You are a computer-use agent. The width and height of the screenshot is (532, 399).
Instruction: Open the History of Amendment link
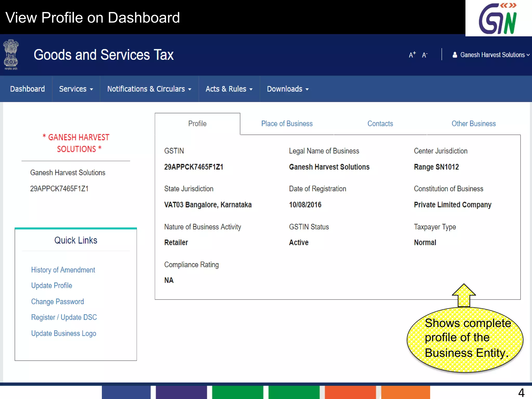[63, 270]
